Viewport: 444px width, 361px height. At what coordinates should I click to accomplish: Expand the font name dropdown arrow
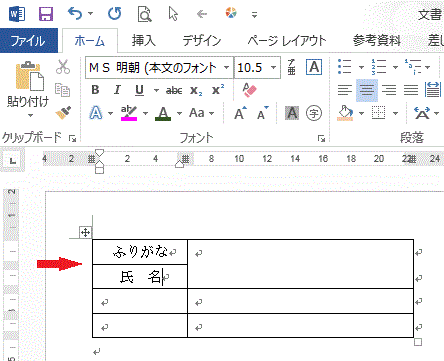tap(227, 68)
